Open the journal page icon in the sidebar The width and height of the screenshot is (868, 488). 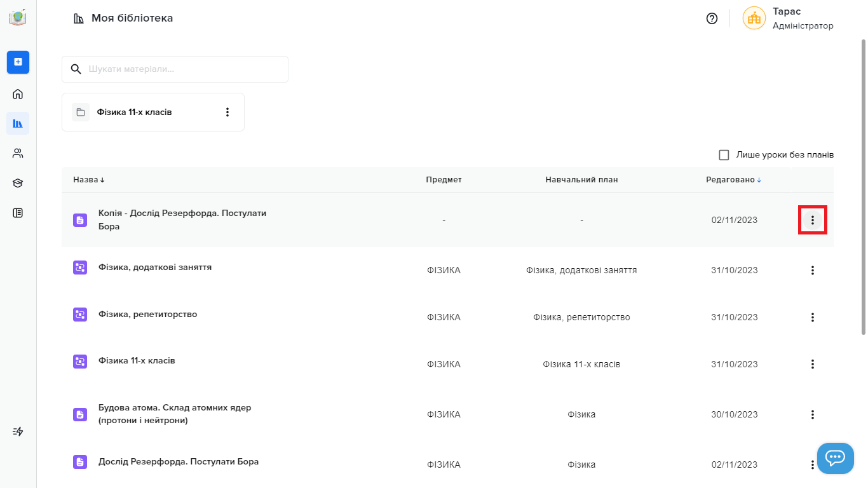pos(18,213)
